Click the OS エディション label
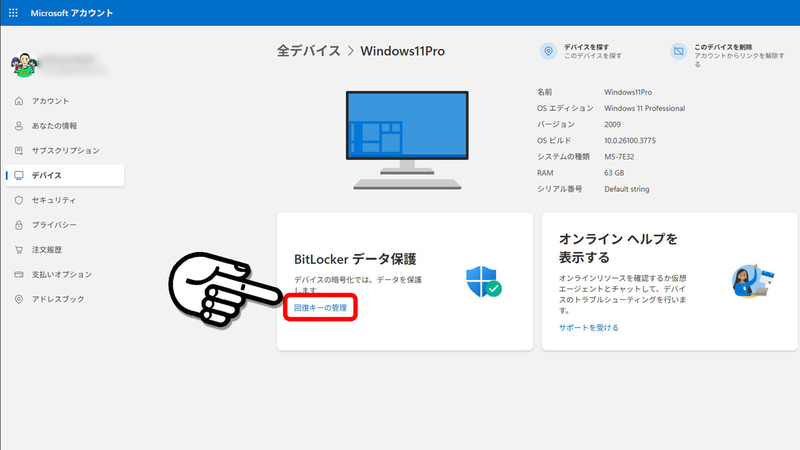The height and width of the screenshot is (450, 800). click(x=565, y=108)
